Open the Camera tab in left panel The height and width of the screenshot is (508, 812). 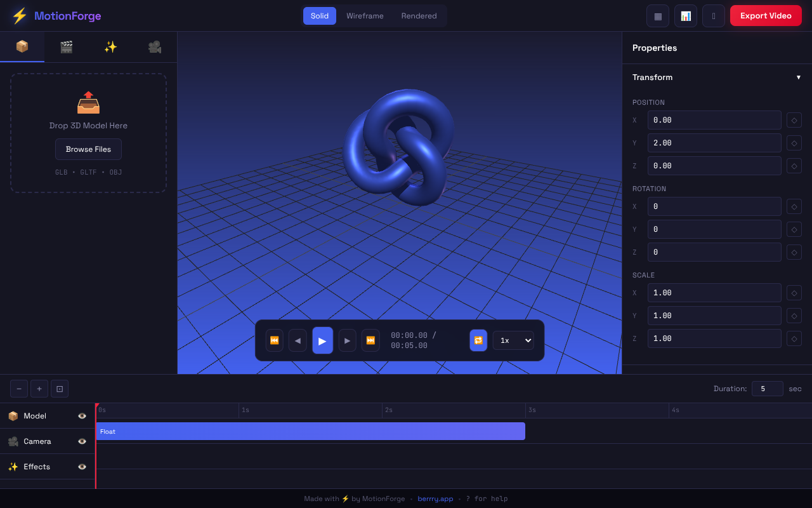(155, 47)
